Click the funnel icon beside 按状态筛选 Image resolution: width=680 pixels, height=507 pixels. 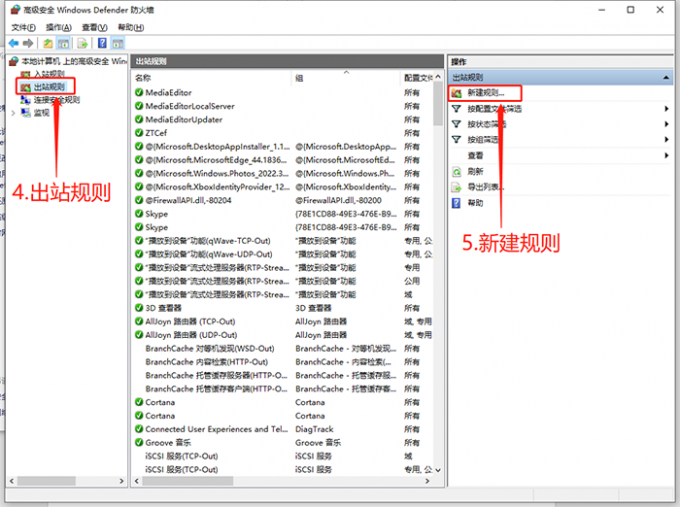coord(456,124)
